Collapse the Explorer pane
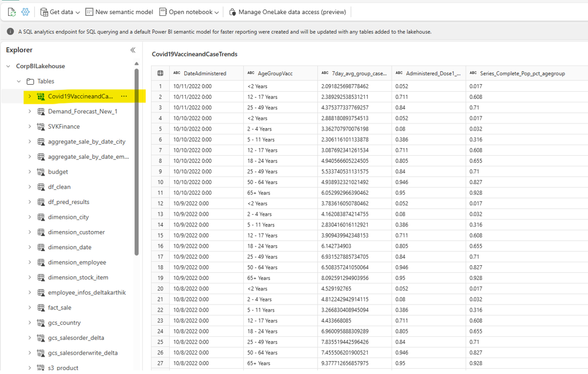The width and height of the screenshot is (588, 374). click(133, 50)
